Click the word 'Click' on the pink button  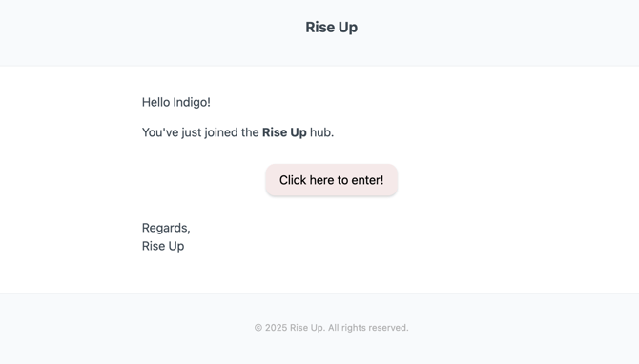click(x=293, y=180)
